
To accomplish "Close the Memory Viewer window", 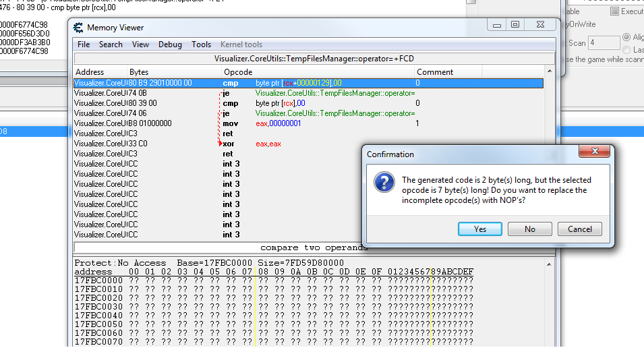I will point(540,25).
